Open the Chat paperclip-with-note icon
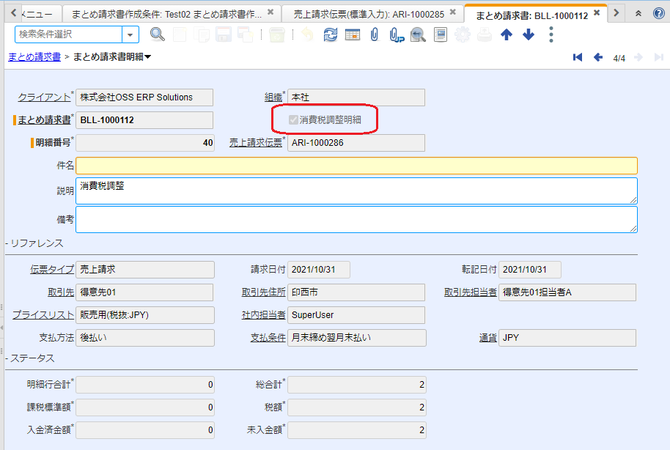Viewport: 670px width, 450px height. pyautogui.click(x=397, y=35)
